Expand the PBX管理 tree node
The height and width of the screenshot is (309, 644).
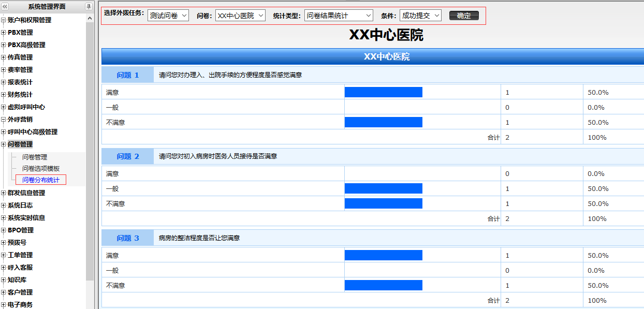click(x=3, y=33)
